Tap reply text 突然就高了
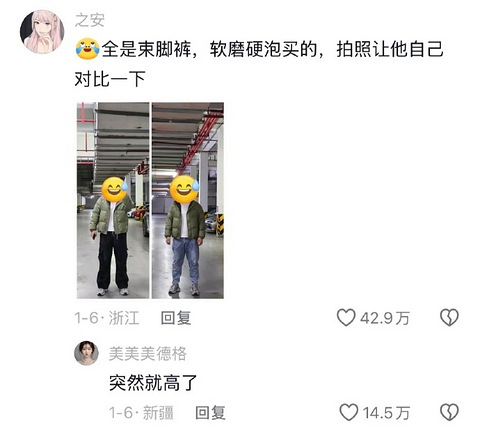480x433 pixels. tap(153, 383)
